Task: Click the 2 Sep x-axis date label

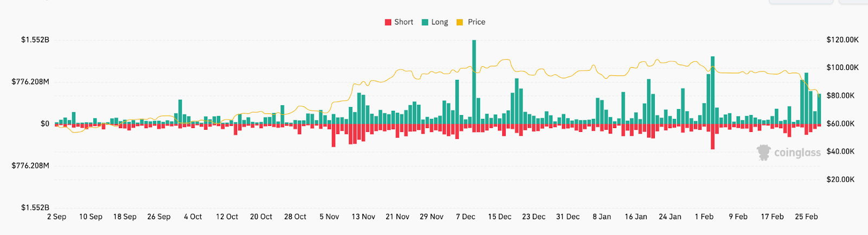Action: coord(56,217)
